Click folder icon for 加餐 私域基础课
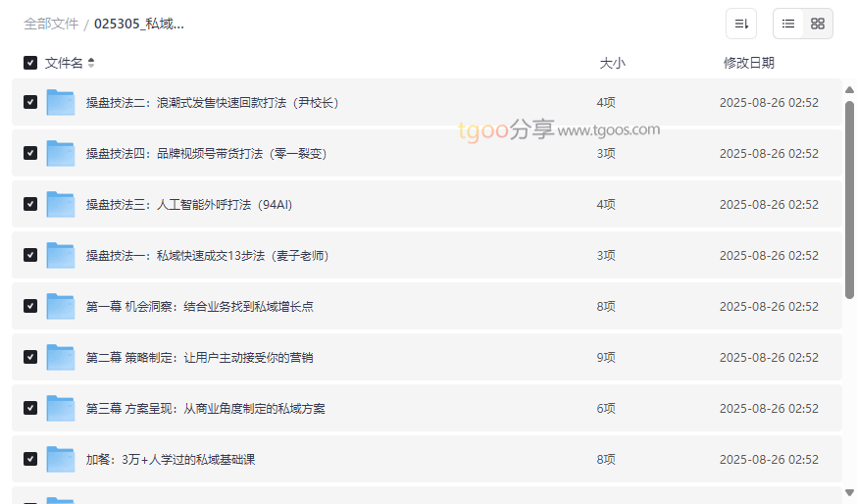Screen dimensions: 857x504 (x=61, y=459)
